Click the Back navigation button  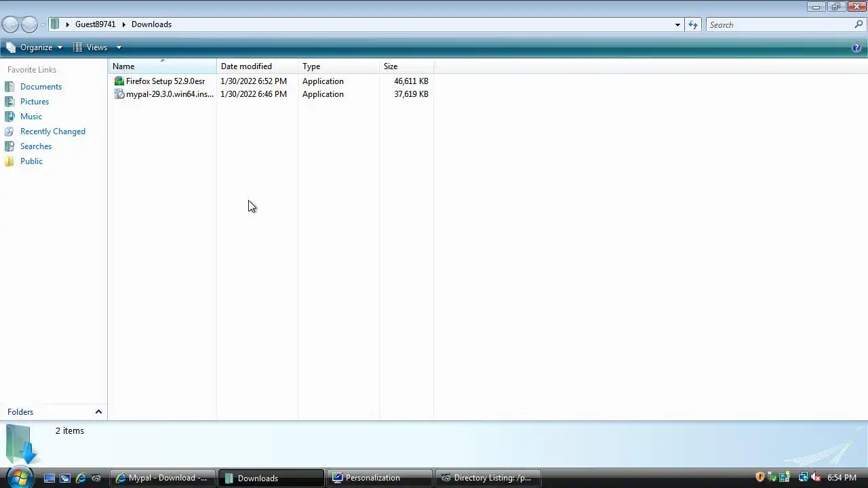click(x=10, y=25)
